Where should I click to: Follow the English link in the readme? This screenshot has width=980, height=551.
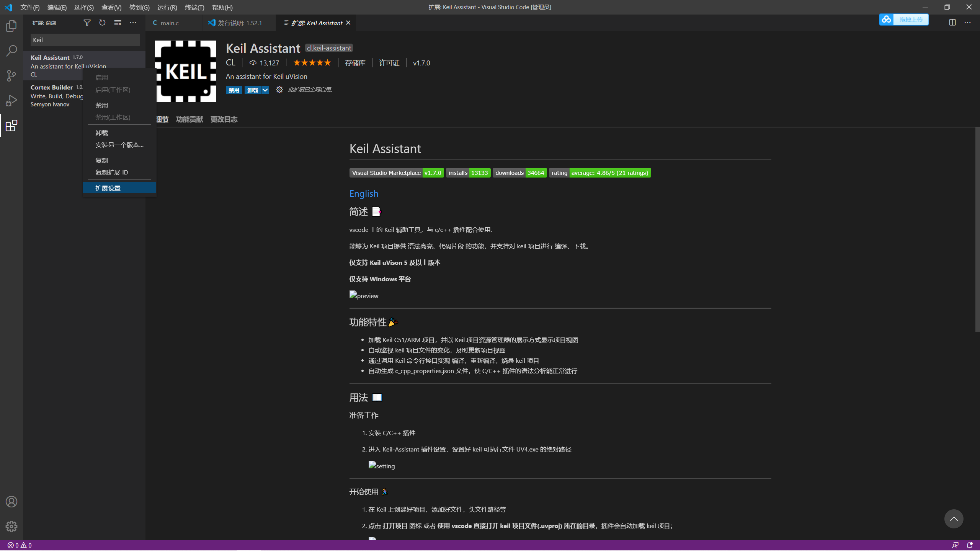[x=364, y=194]
